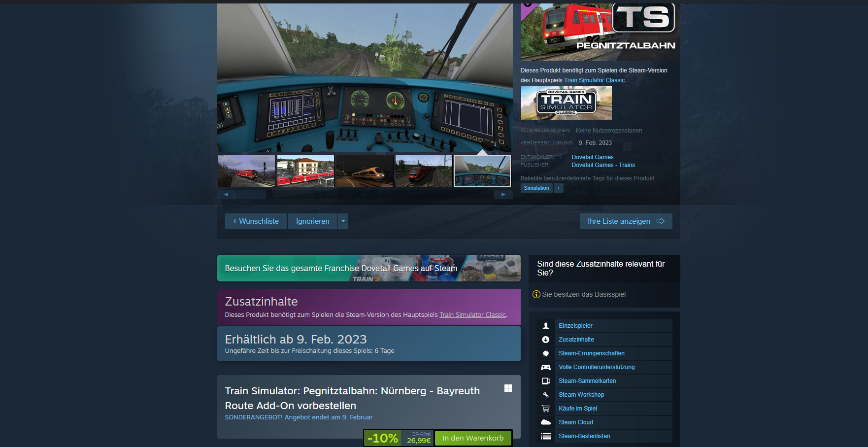Click the SONDERANGEBOT offer end notice
The height and width of the screenshot is (447, 868).
click(299, 417)
